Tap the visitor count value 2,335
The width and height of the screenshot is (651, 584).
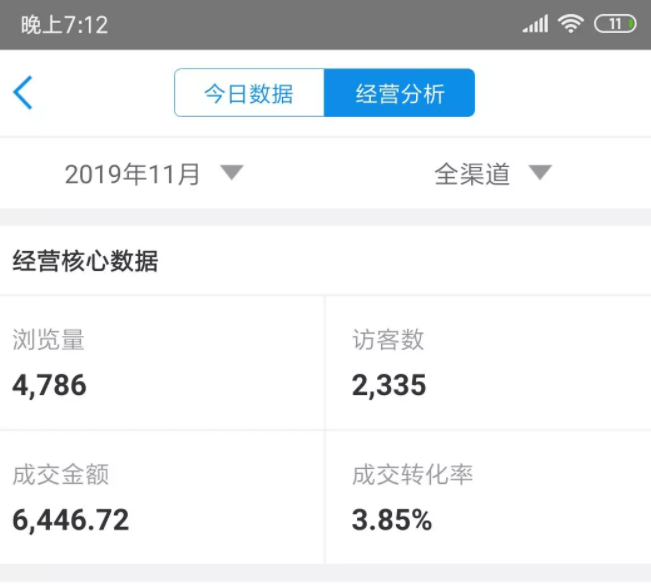click(x=389, y=385)
